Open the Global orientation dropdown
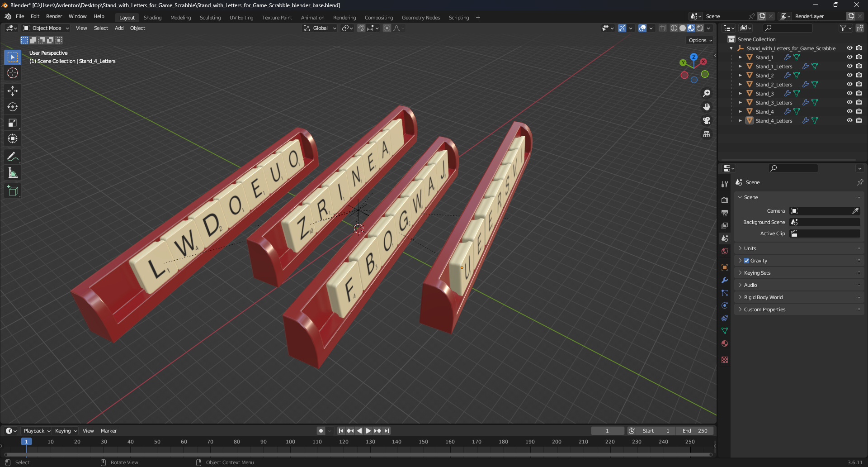Image resolution: width=868 pixels, height=467 pixels. click(x=320, y=28)
